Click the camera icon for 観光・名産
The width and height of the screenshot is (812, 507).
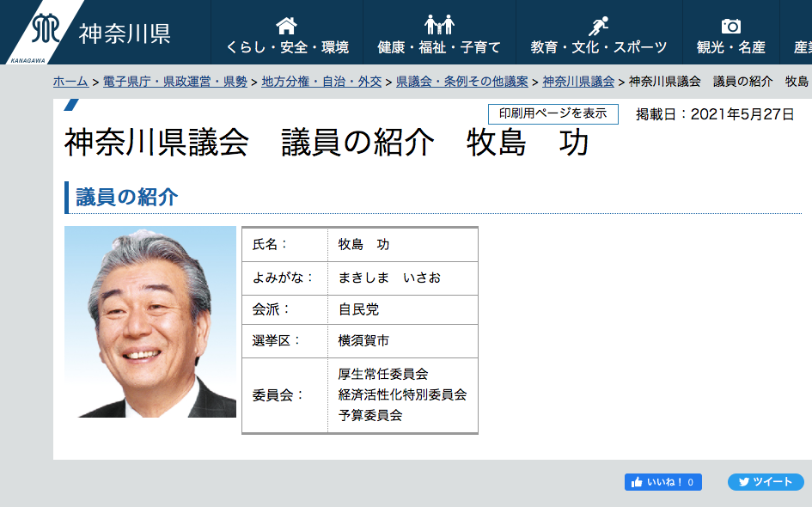click(730, 25)
